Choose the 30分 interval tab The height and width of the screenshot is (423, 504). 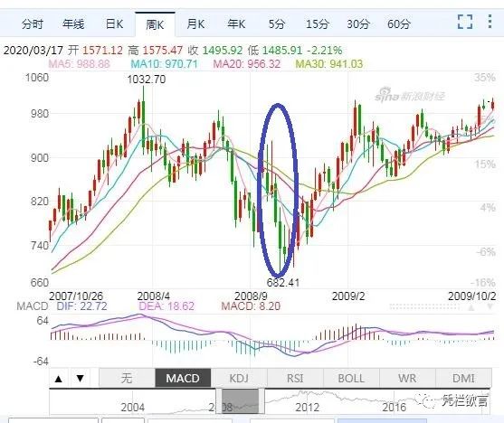click(x=358, y=24)
